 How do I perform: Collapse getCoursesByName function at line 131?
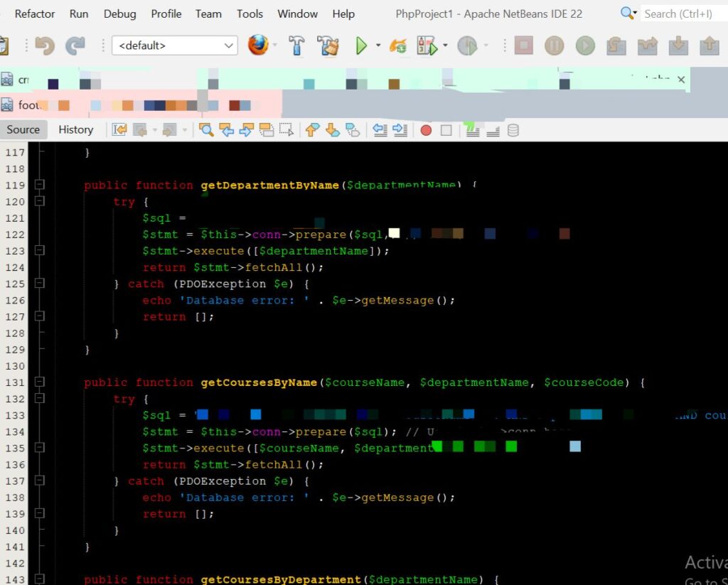(x=40, y=382)
